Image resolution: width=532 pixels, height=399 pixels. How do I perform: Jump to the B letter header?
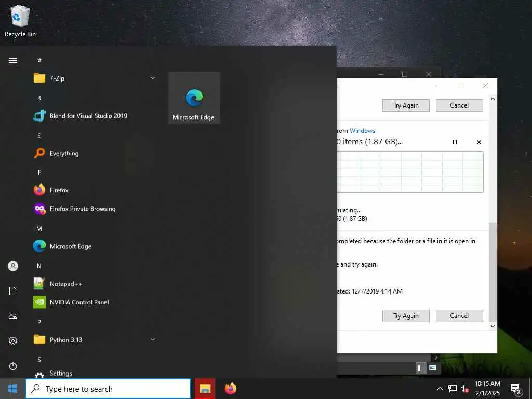(39, 98)
